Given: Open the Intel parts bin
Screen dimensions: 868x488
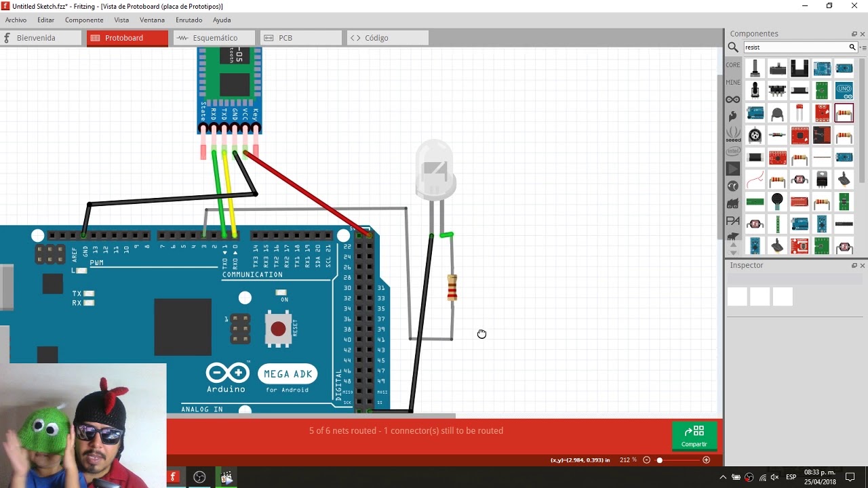Looking at the screenshot, I should 733,151.
